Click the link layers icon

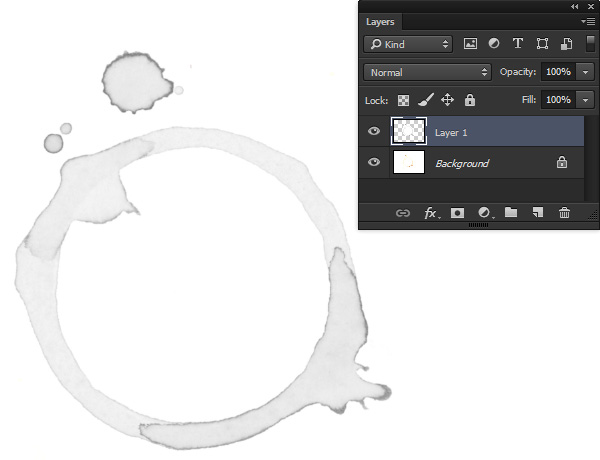(403, 213)
